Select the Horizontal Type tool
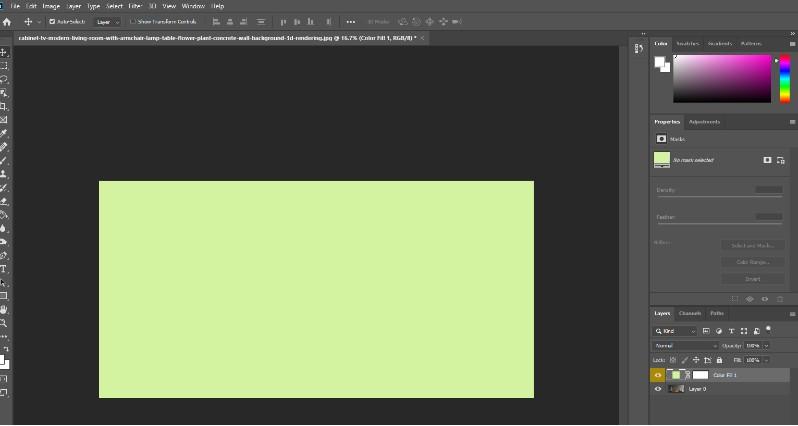 (x=4, y=269)
